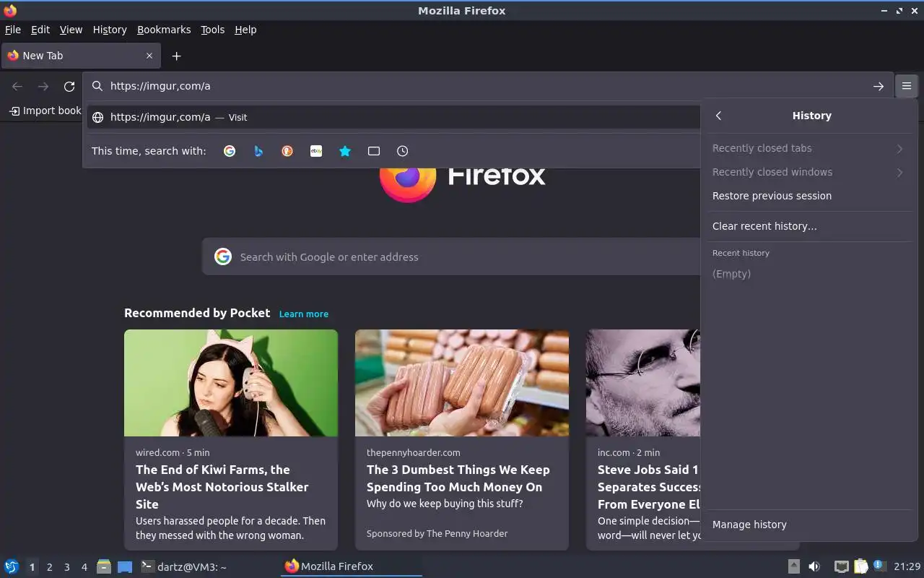Viewport: 924px width, 578px height.
Task: Click the globe icon in the Visit suggestion
Action: tap(97, 117)
